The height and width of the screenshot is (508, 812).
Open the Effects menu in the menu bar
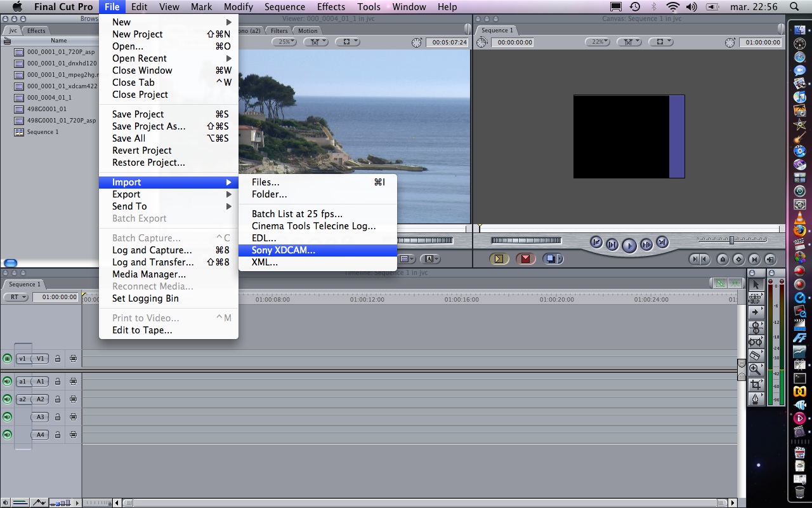pos(331,7)
